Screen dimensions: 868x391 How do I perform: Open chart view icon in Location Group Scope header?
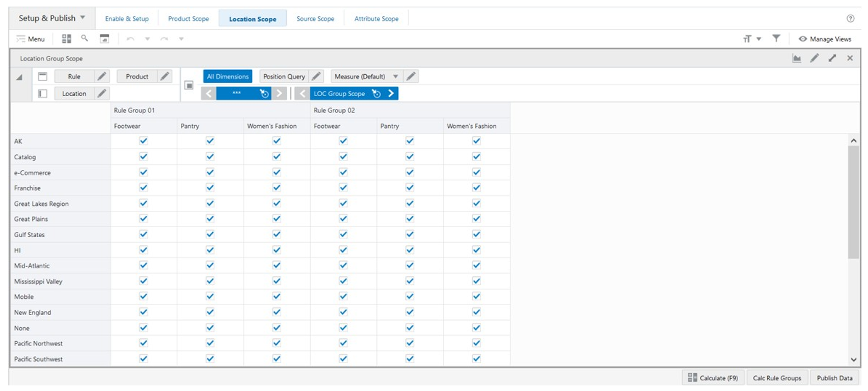[797, 59]
